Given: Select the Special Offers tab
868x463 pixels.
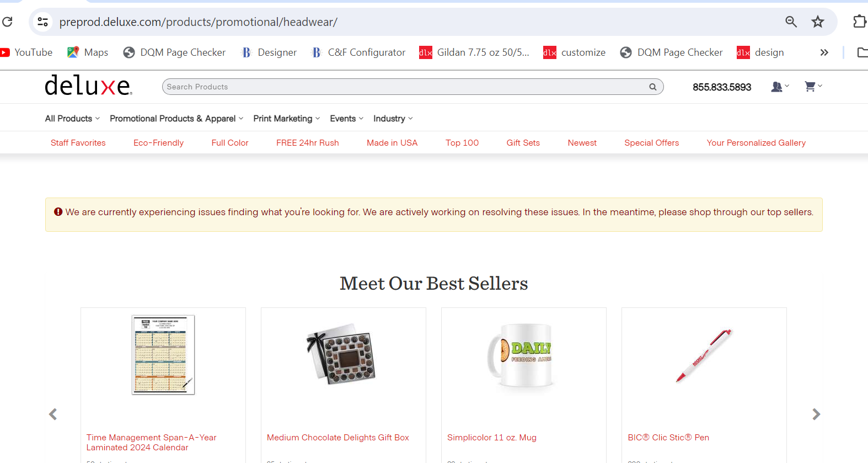Looking at the screenshot, I should click(651, 143).
